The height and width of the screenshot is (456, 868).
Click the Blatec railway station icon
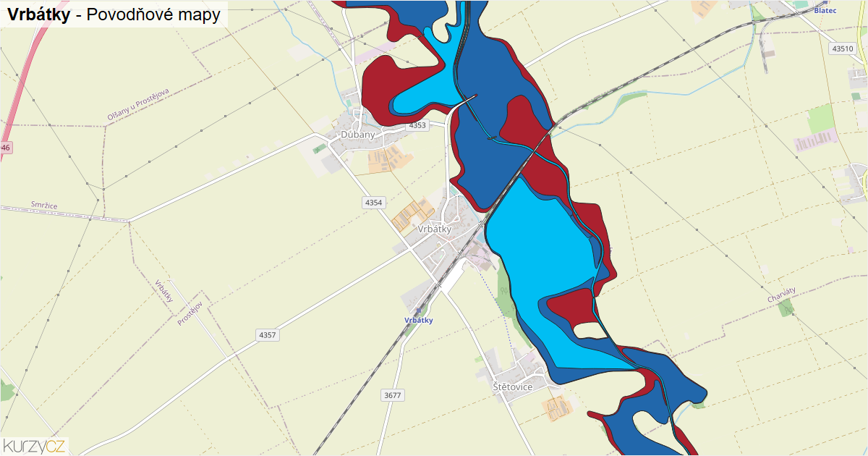click(x=824, y=3)
